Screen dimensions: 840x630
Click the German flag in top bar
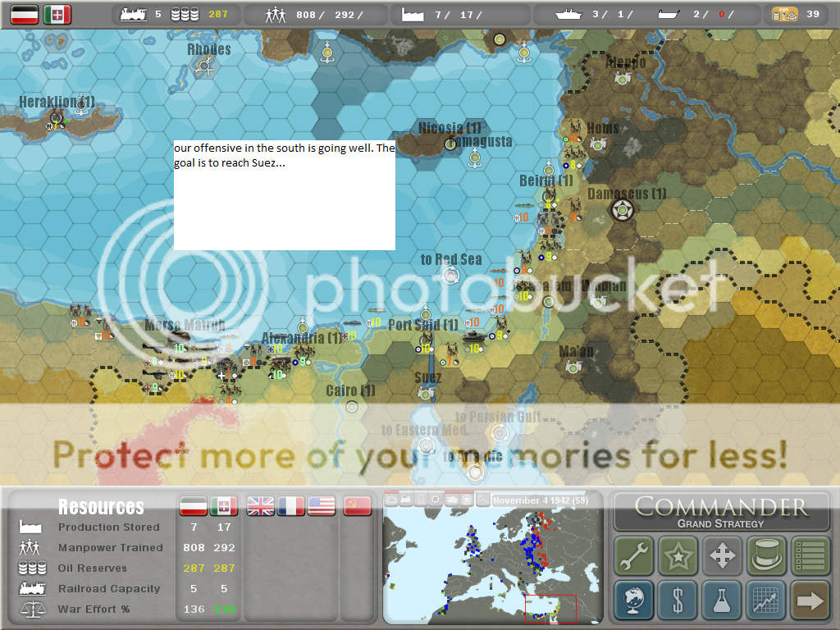pyautogui.click(x=25, y=14)
